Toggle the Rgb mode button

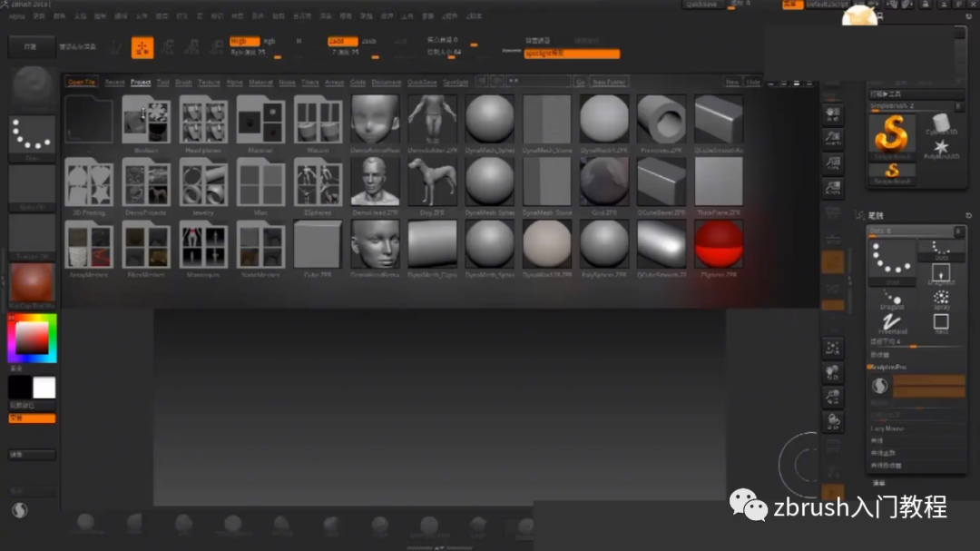point(269,41)
